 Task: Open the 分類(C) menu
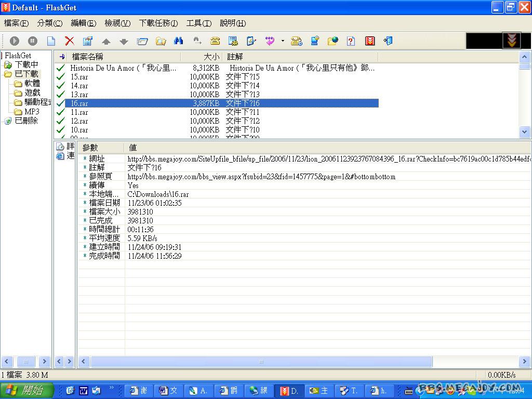(49, 23)
